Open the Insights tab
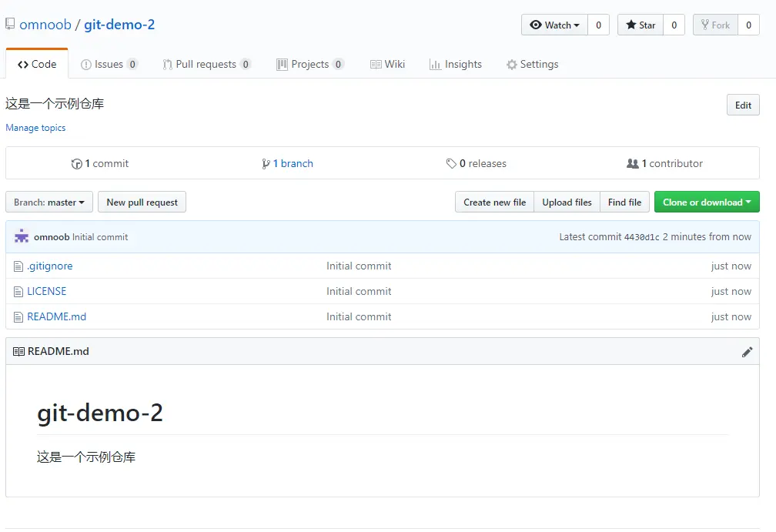Viewport: 776px width, 532px height. click(456, 65)
